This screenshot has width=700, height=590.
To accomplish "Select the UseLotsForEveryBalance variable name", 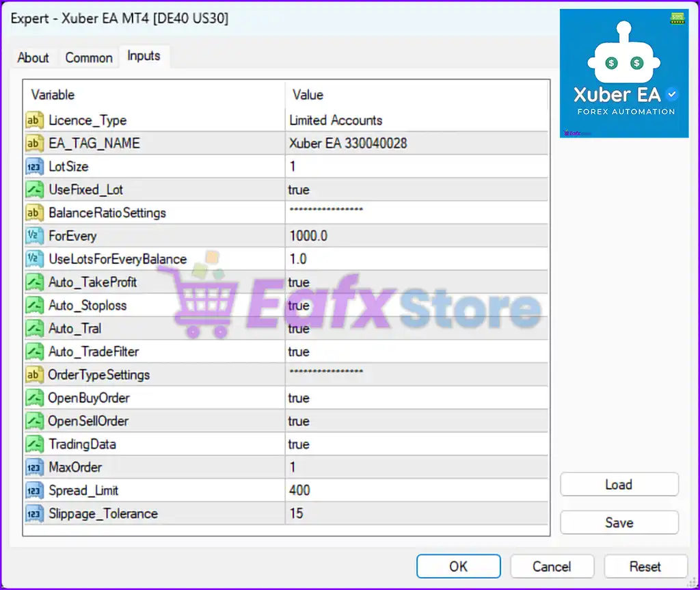I will pyautogui.click(x=118, y=259).
